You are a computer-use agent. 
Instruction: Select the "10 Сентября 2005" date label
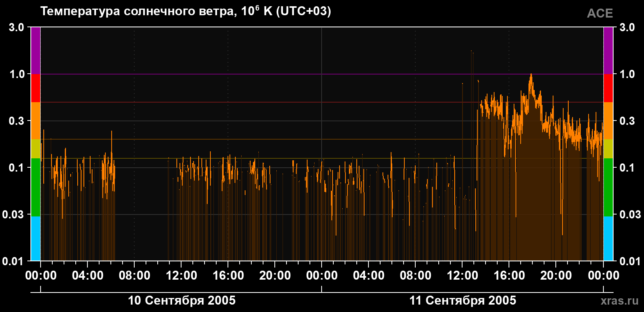point(182,301)
